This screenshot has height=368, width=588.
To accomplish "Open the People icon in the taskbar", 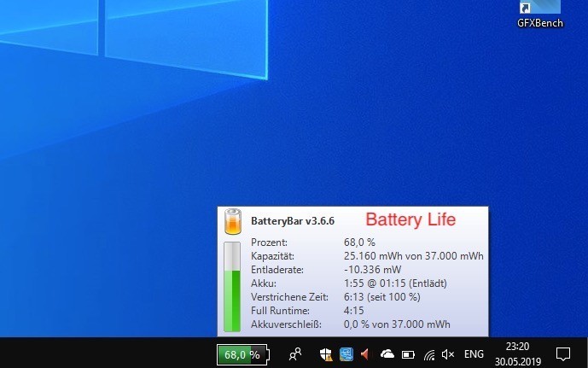I will point(295,354).
